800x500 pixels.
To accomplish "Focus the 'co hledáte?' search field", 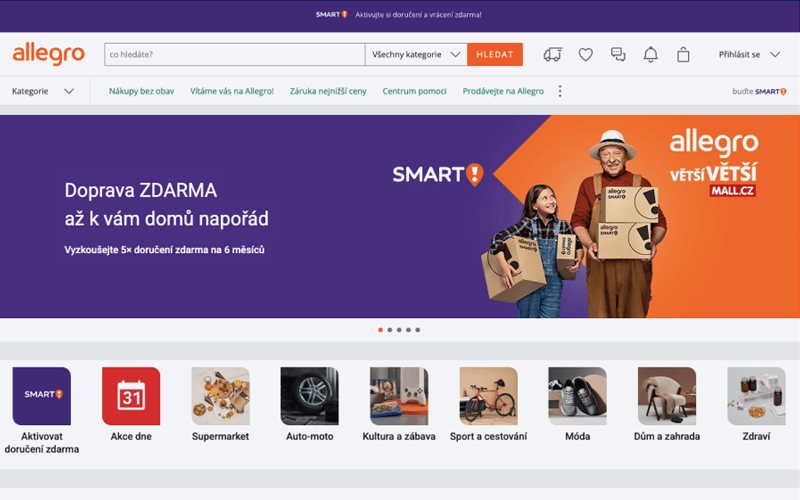I will pyautogui.click(x=234, y=55).
